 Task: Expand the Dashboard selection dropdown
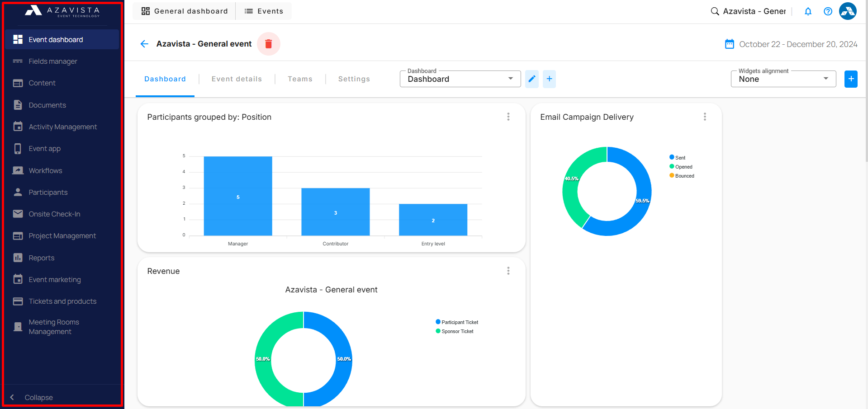(460, 79)
